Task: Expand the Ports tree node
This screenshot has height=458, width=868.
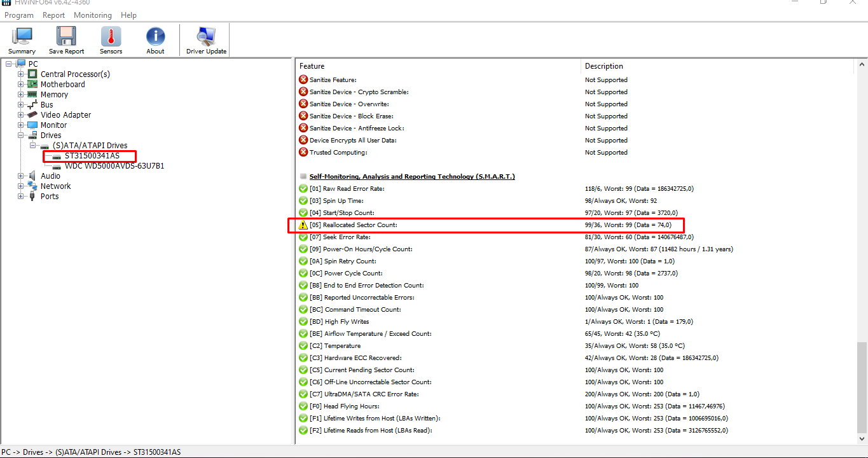Action: click(x=21, y=196)
